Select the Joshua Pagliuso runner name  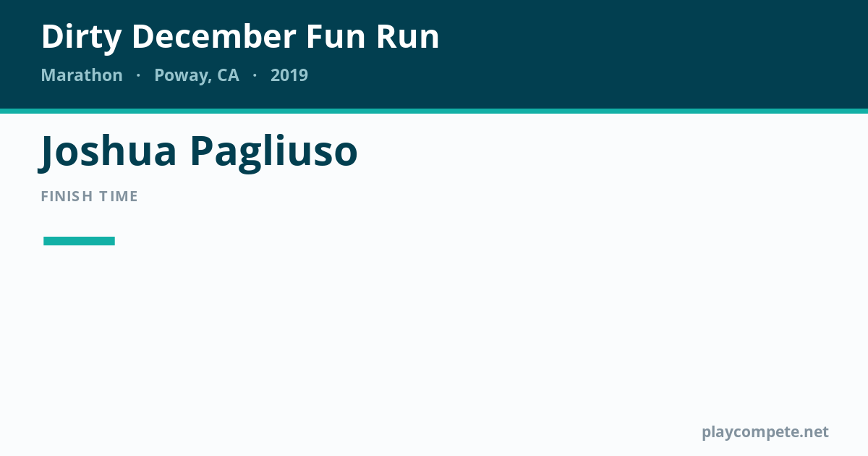click(199, 151)
